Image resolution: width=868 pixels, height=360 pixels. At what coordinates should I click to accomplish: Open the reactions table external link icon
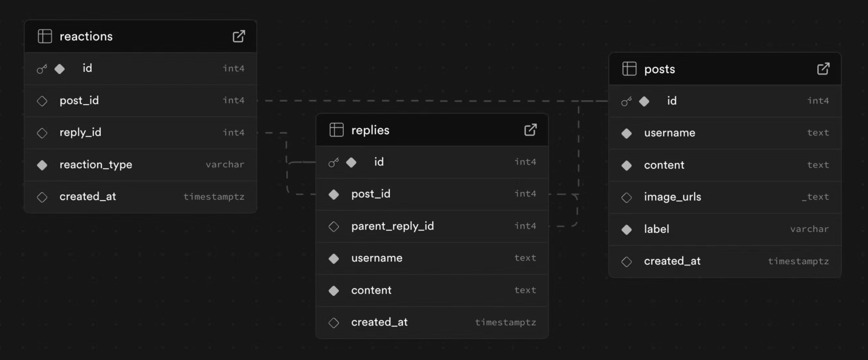pyautogui.click(x=239, y=36)
